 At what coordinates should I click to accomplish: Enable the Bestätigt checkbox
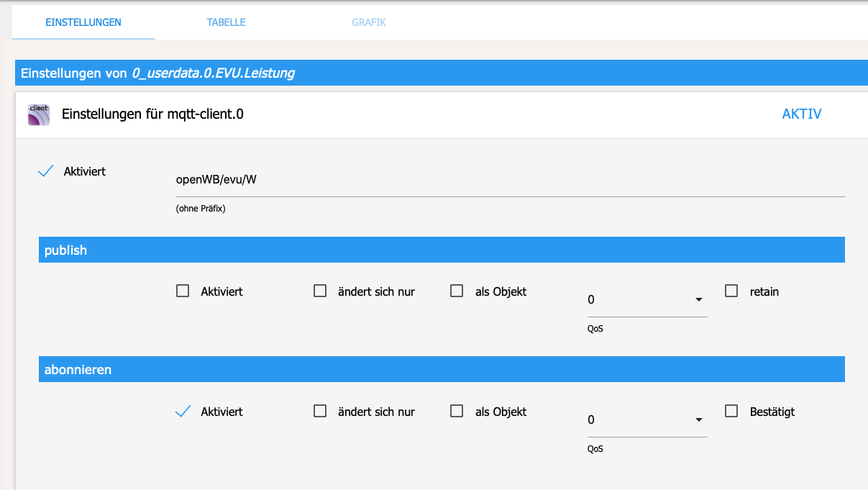point(731,412)
